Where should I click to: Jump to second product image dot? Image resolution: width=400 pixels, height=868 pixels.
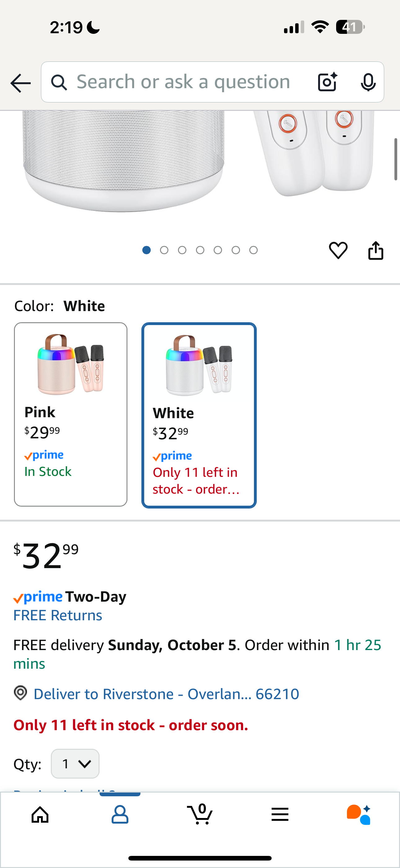[164, 250]
